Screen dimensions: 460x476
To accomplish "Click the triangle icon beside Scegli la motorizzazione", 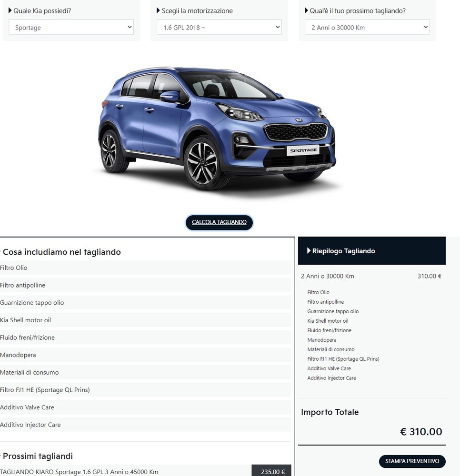I will pyautogui.click(x=158, y=10).
